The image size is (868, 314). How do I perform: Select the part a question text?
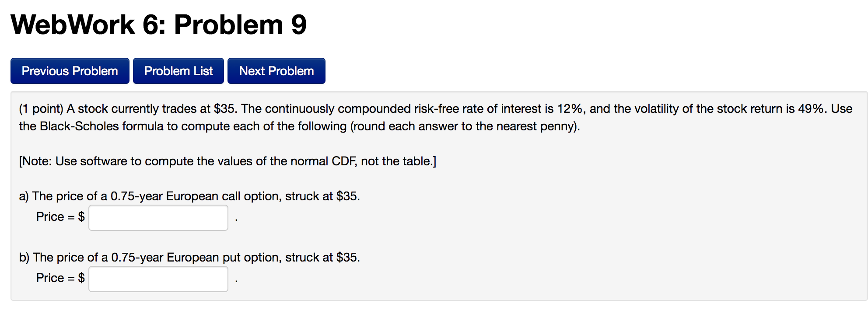(189, 196)
